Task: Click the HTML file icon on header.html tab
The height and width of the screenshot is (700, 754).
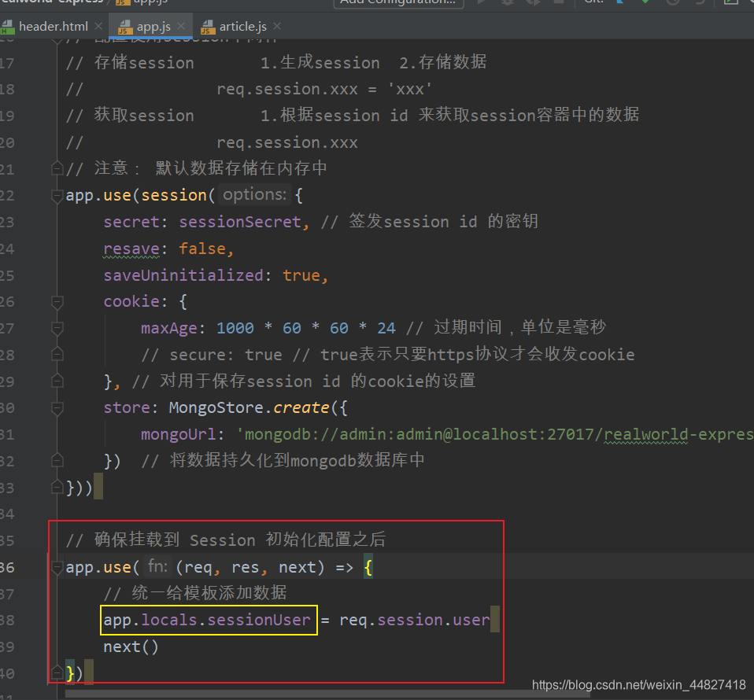Action: (x=7, y=27)
